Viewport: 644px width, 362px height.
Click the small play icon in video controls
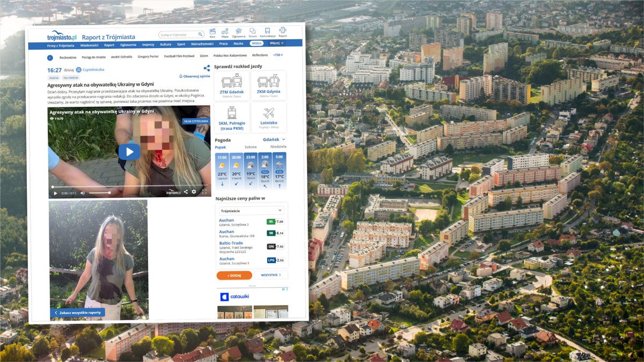(55, 193)
